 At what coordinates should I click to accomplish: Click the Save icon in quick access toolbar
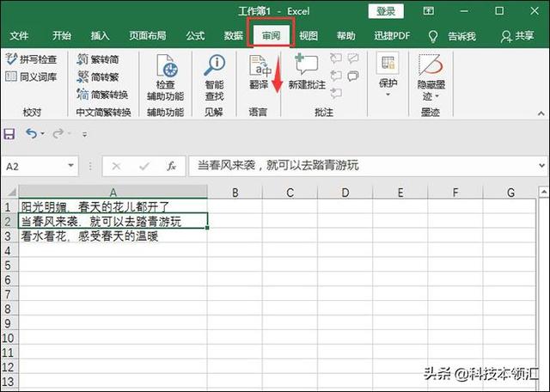pyautogui.click(x=9, y=134)
